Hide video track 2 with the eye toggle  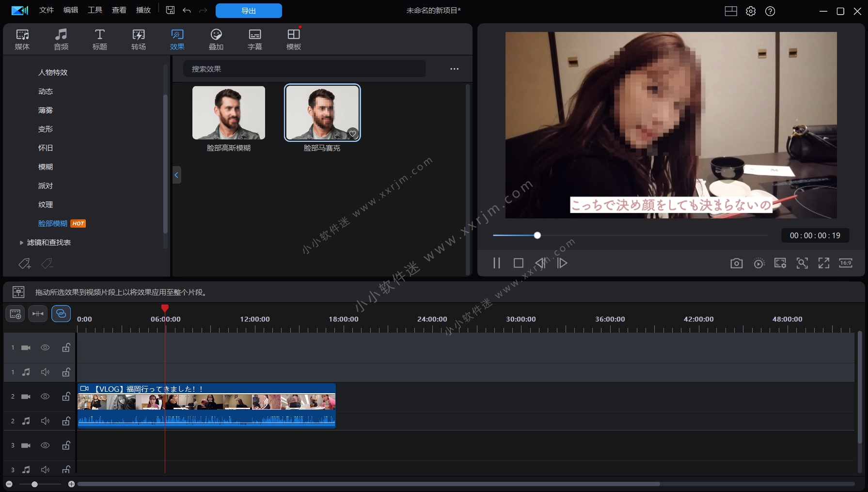pos(45,396)
